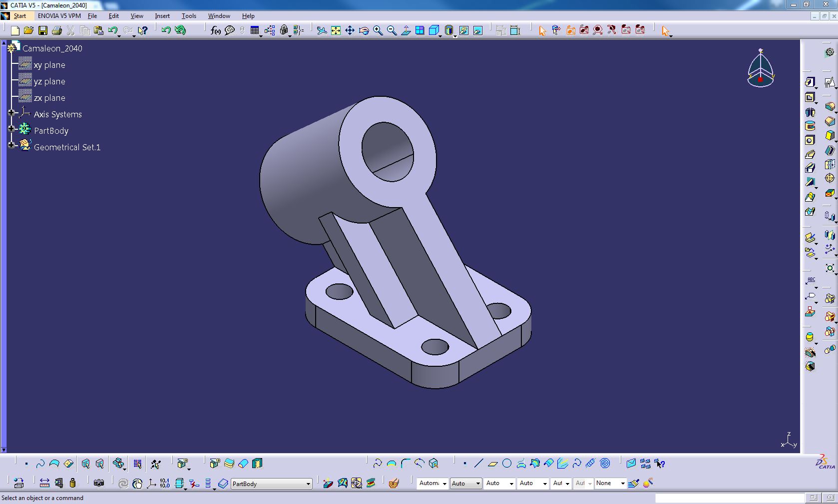The height and width of the screenshot is (504, 838).
Task: Click the 3D compass in viewport corner
Action: point(761,68)
